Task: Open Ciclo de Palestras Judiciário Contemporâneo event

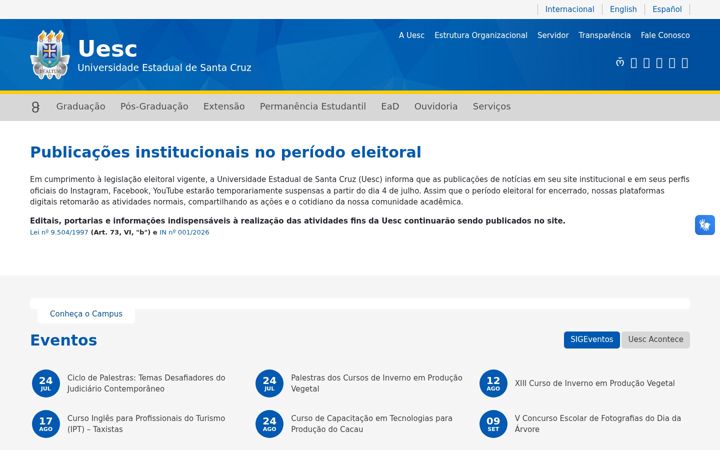Action: tap(146, 383)
